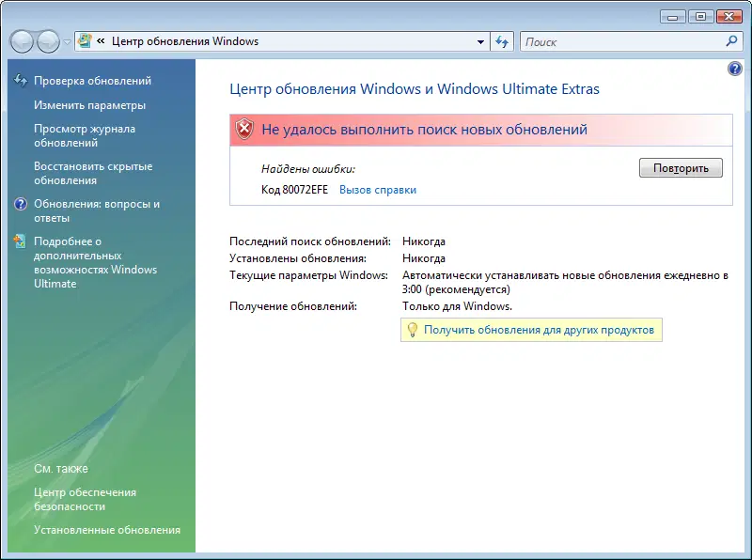Click the Повторить button
The image size is (752, 560).
(681, 168)
